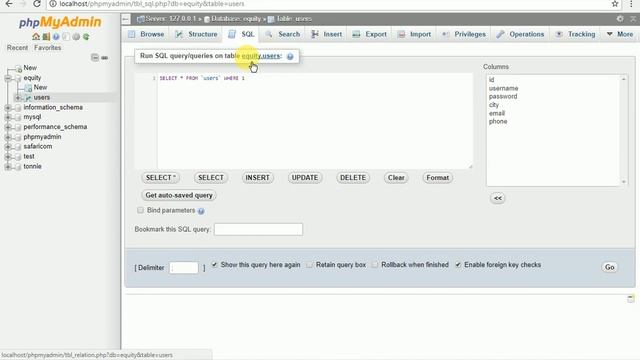Expand the test database node

click(x=8, y=156)
